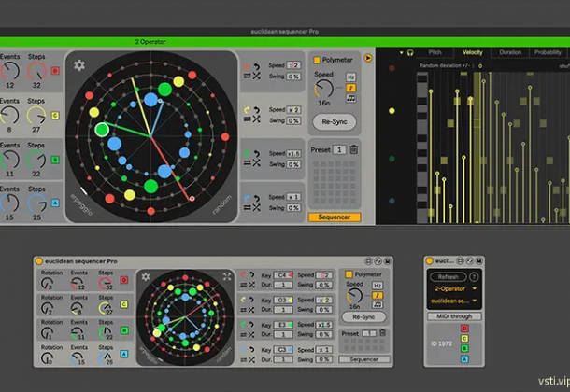570x392 pixels.
Task: Click the blue Events knob showing 15 in upper panel
Action: 9,203
